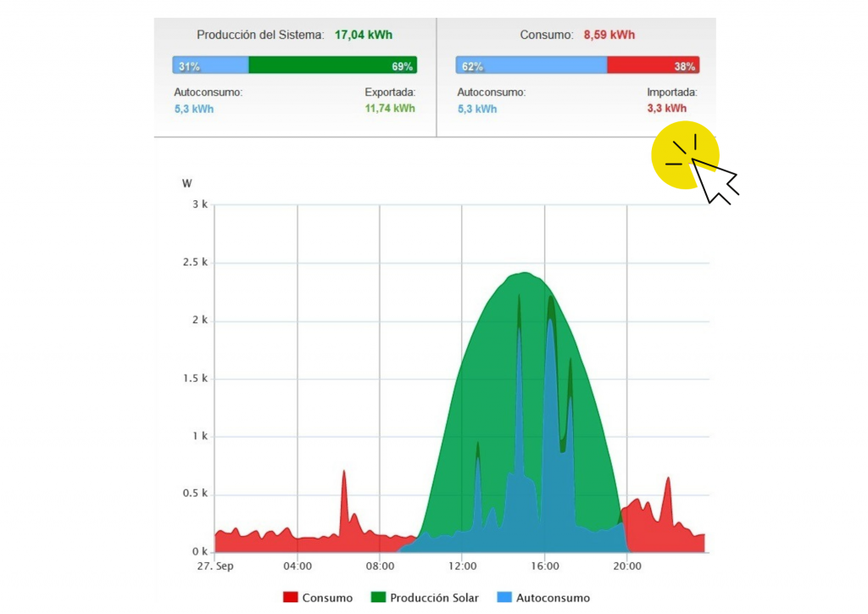This screenshot has height=614, width=868.
Task: Click the Importada 3,3 kWh value
Action: click(x=666, y=109)
